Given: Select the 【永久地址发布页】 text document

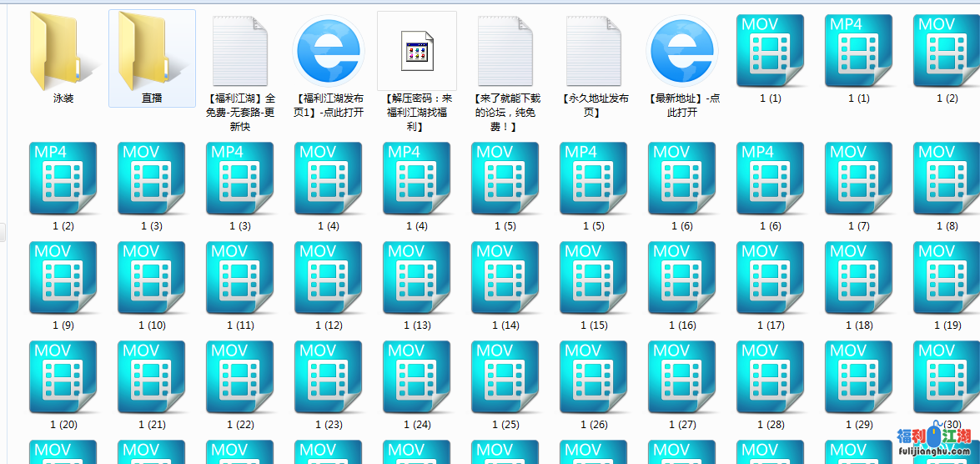Looking at the screenshot, I should point(594,52).
